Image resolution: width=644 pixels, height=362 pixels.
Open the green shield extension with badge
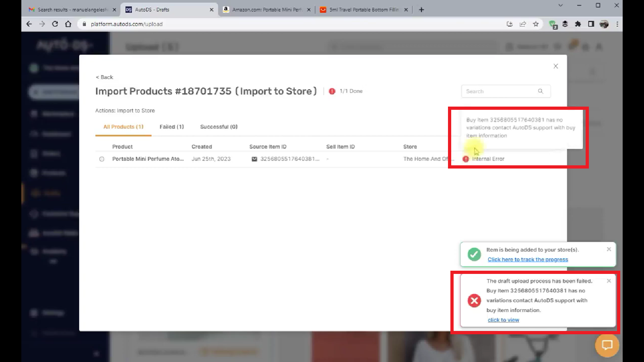click(553, 25)
